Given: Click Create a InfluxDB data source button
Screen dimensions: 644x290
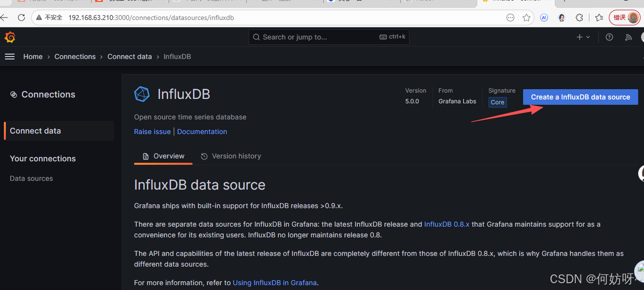Looking at the screenshot, I should click(x=580, y=97).
